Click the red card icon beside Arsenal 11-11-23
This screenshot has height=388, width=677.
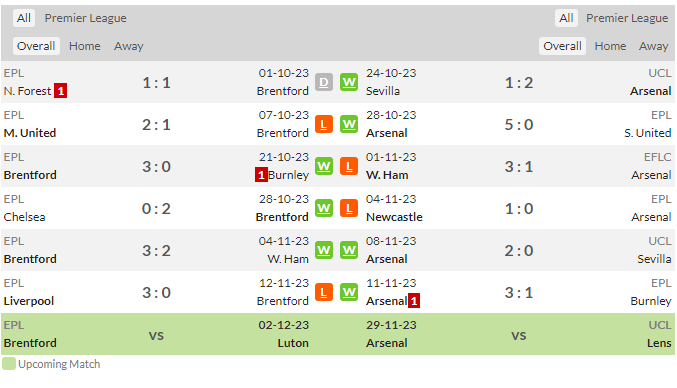click(414, 301)
